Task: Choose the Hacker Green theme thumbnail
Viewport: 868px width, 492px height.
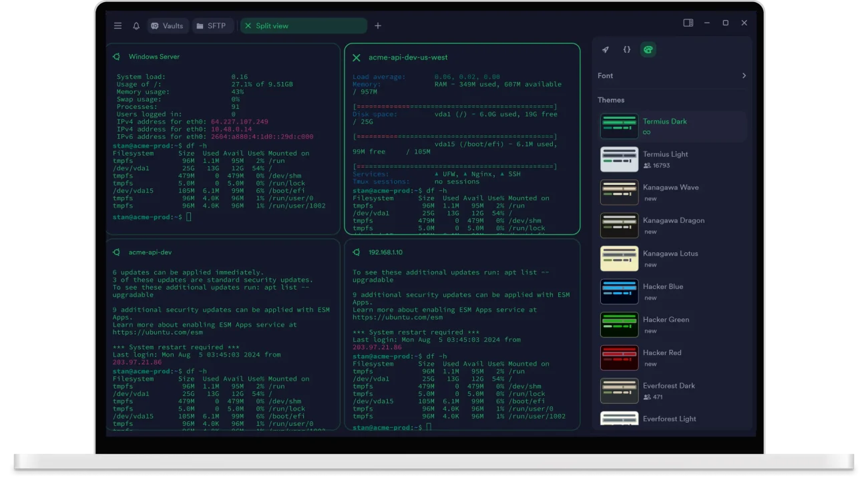Action: pyautogui.click(x=619, y=324)
